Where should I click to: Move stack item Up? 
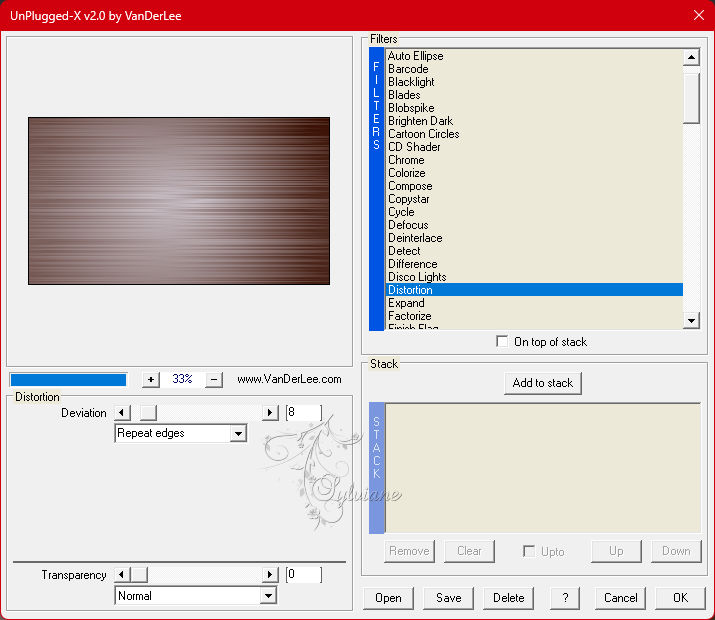point(616,551)
